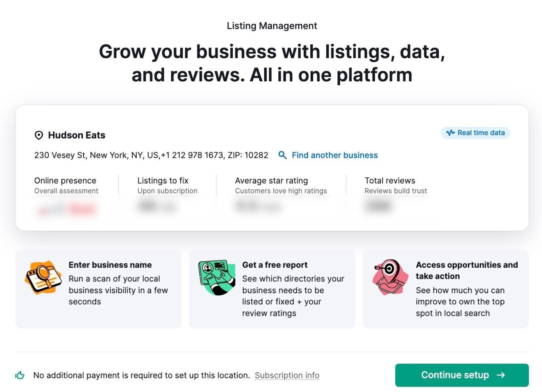Viewport: 542px width, 392px height.
Task: Click the pulse icon in the Real time data badge
Action: tap(451, 133)
